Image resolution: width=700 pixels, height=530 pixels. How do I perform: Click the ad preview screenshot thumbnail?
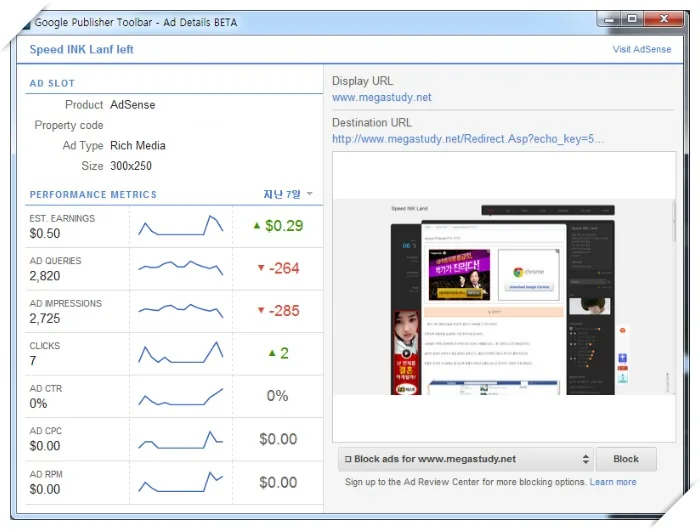pyautogui.click(x=504, y=297)
